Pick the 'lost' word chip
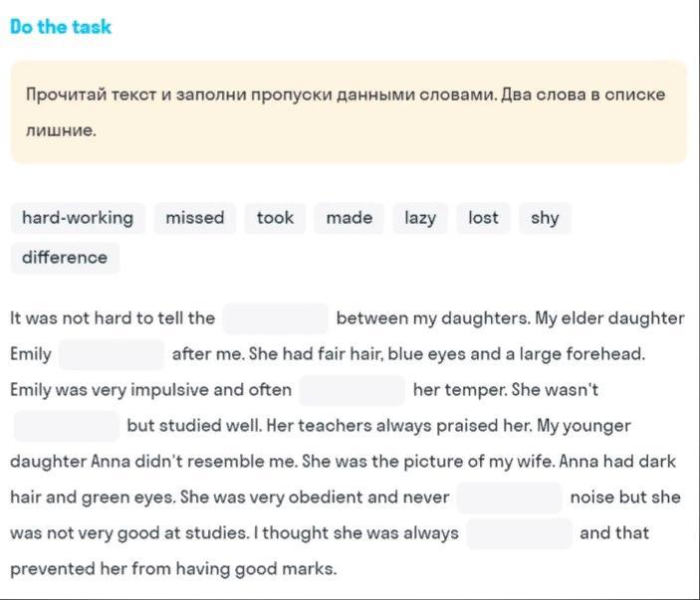The image size is (700, 600). pos(483,218)
